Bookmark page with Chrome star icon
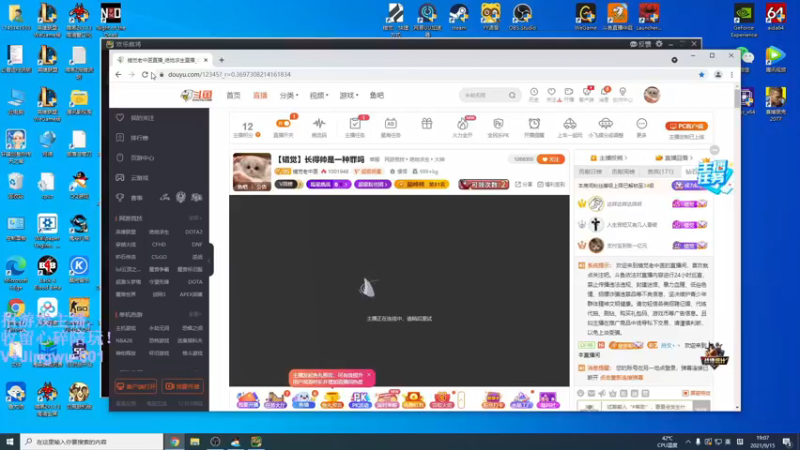This screenshot has height=450, width=800. pyautogui.click(x=702, y=74)
